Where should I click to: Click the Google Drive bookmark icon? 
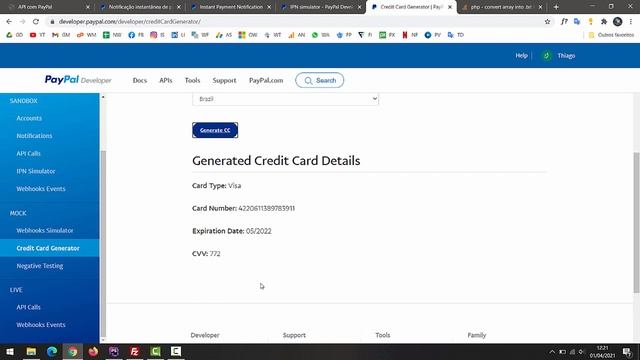point(9,35)
